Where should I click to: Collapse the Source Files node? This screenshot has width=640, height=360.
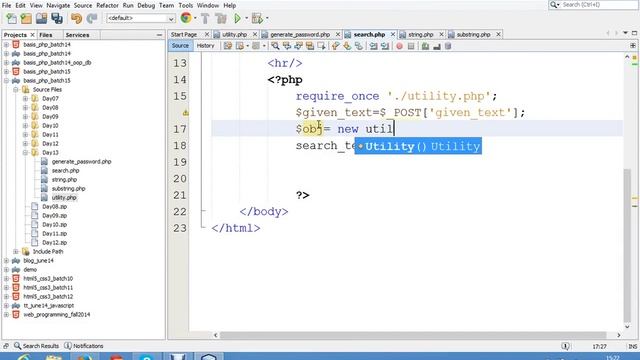16,90
